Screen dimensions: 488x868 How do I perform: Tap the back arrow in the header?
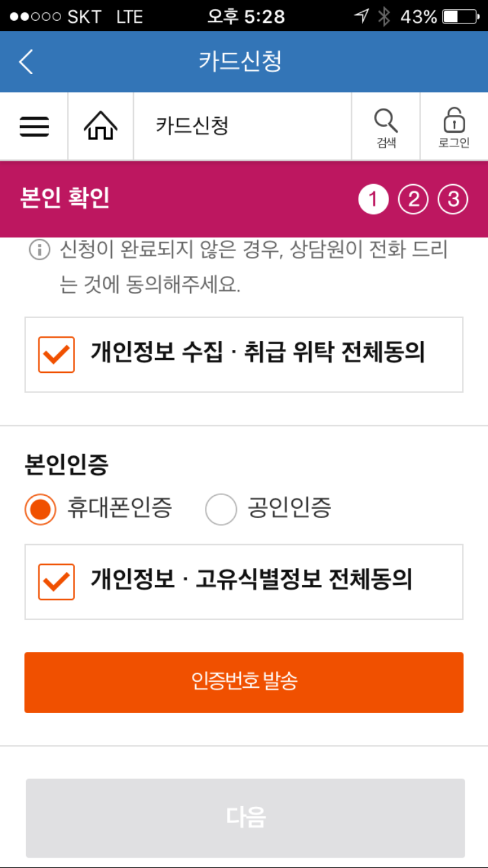coord(26,61)
